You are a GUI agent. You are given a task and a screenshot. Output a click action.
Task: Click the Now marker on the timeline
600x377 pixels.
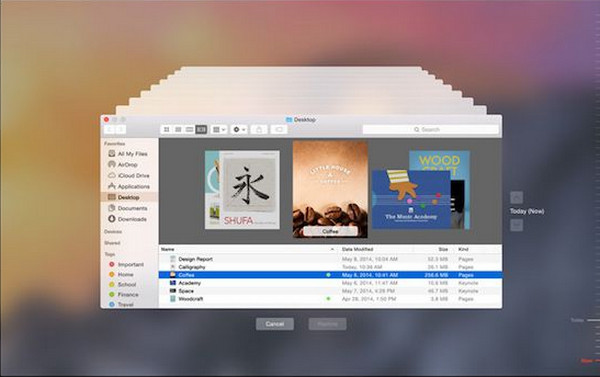tap(590, 361)
